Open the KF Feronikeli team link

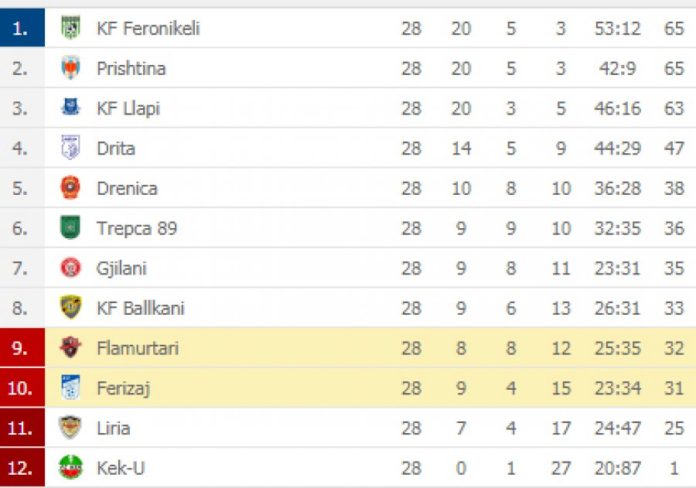148,29
